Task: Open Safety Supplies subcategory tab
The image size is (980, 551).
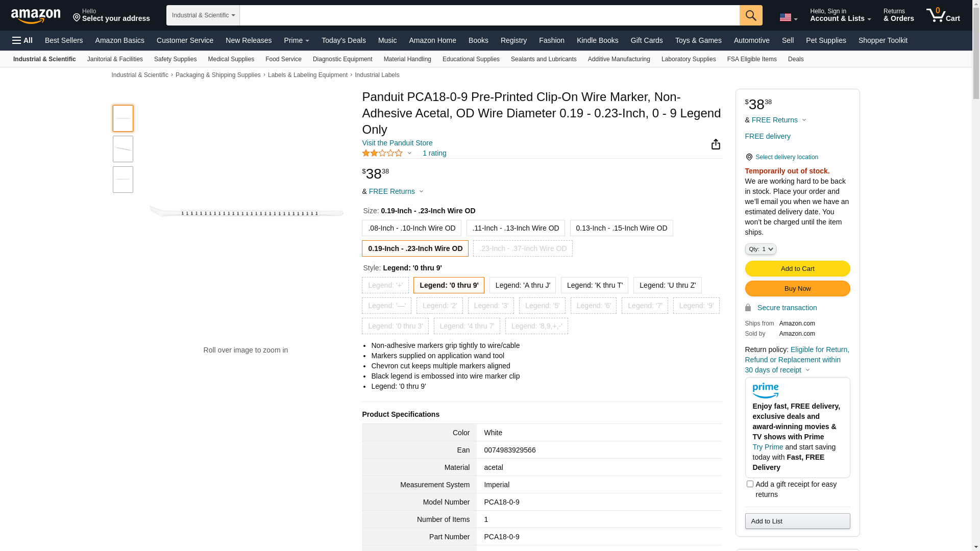Action: click(175, 59)
